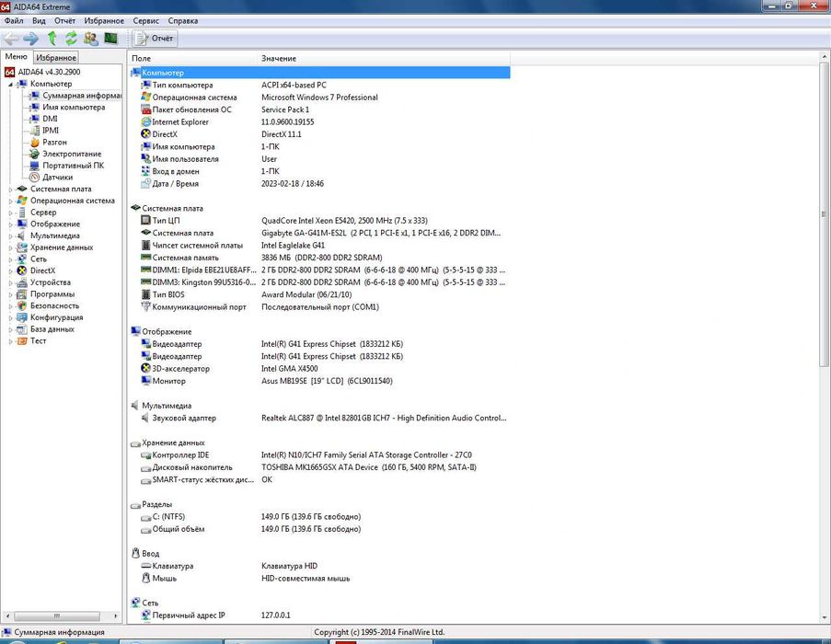Click the Back arrow toolbar icon
The image size is (831, 644).
11,38
